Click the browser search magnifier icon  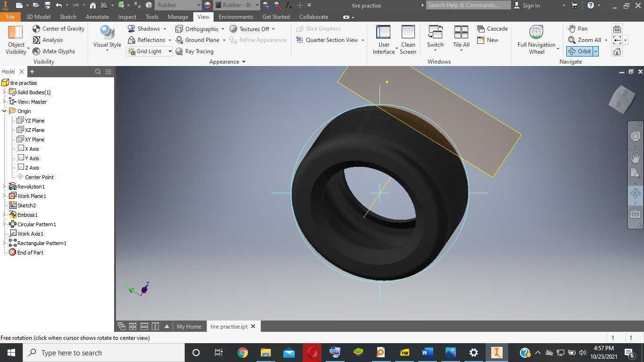pyautogui.click(x=98, y=72)
